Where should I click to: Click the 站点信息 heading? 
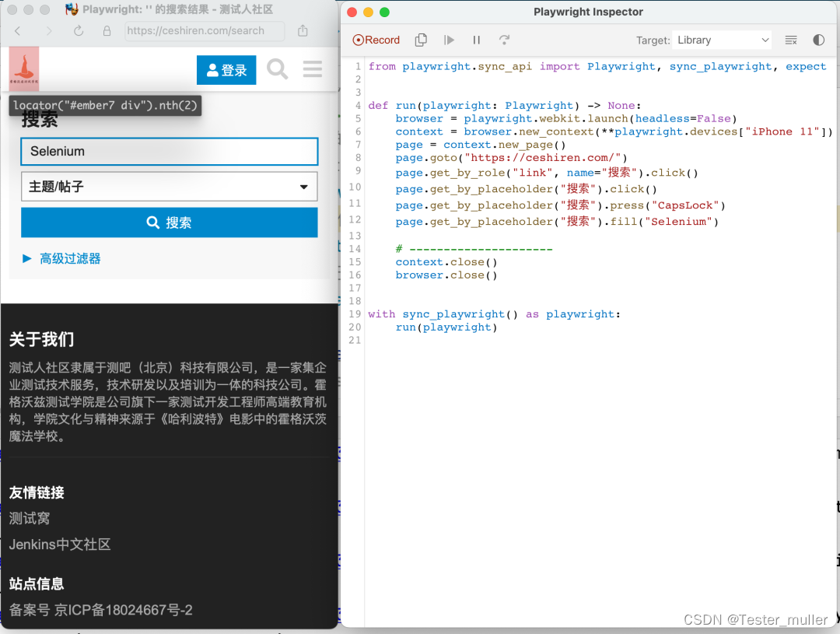[37, 583]
